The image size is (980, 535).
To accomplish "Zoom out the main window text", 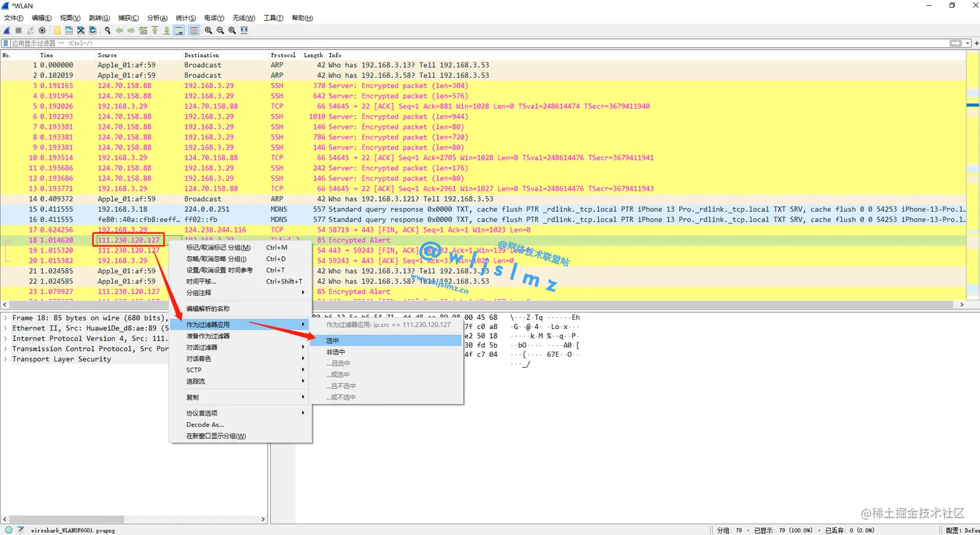I will click(220, 30).
